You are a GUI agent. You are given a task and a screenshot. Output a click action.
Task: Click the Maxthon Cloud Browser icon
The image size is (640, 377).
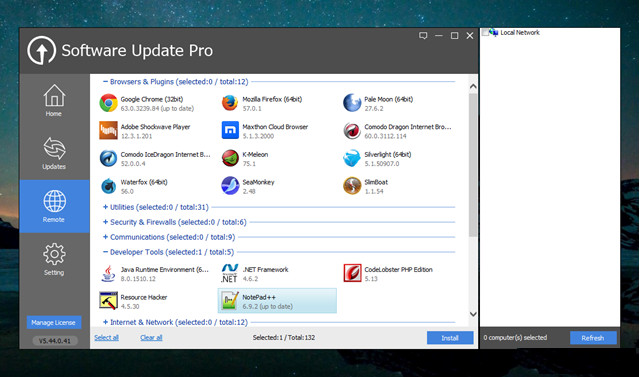[230, 131]
